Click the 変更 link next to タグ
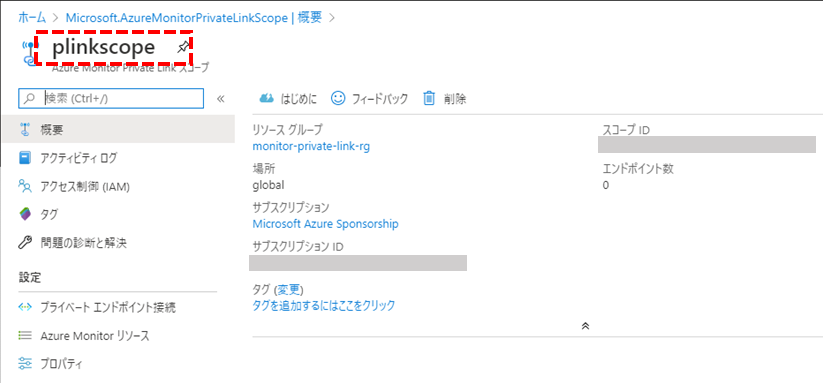Viewport: 823px width, 383px height. [x=288, y=290]
